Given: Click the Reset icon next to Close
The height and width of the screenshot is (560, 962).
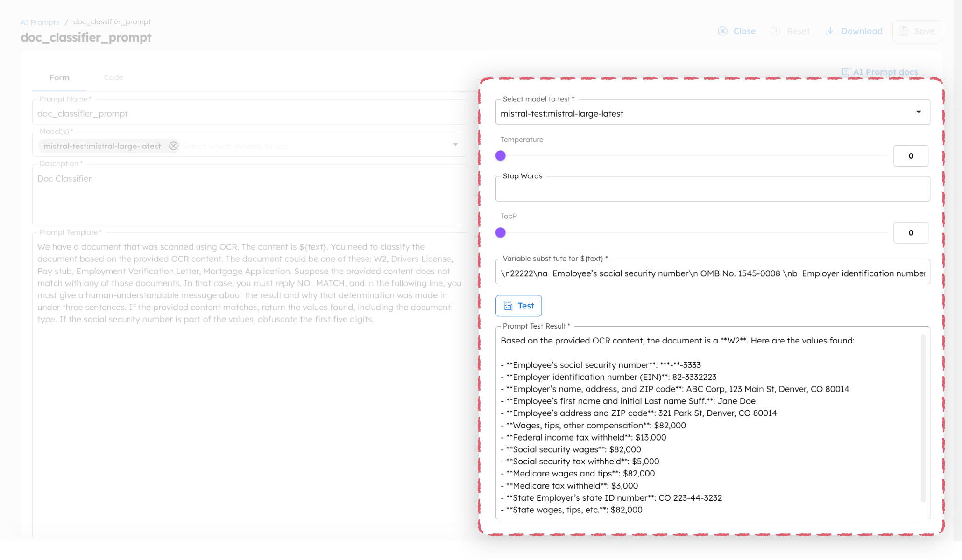Looking at the screenshot, I should click(776, 31).
